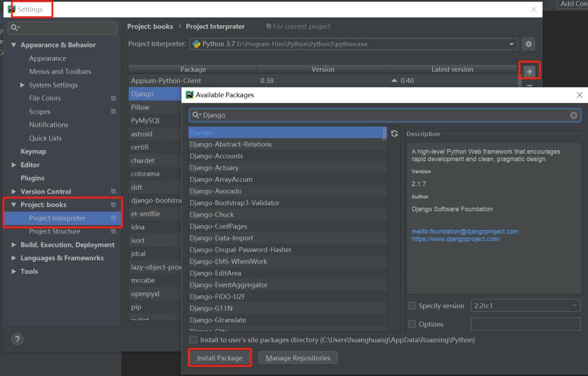Open the djangoproject.com website link

coord(456,239)
